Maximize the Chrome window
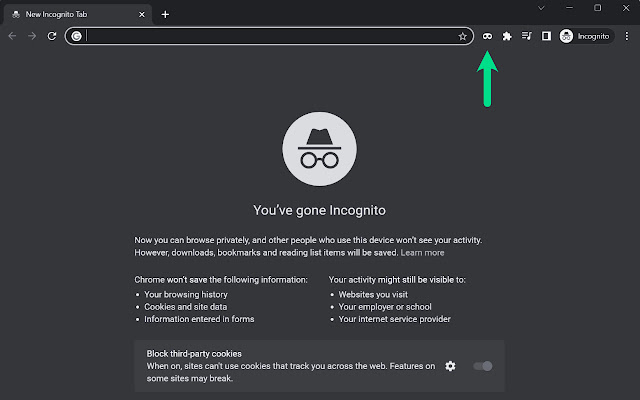The image size is (640, 400). pyautogui.click(x=598, y=8)
